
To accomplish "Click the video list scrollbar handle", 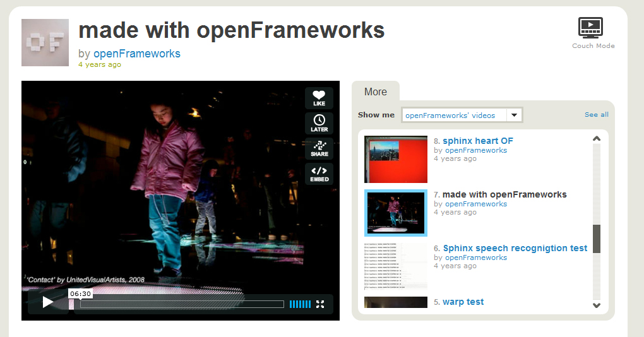I will pos(597,239).
